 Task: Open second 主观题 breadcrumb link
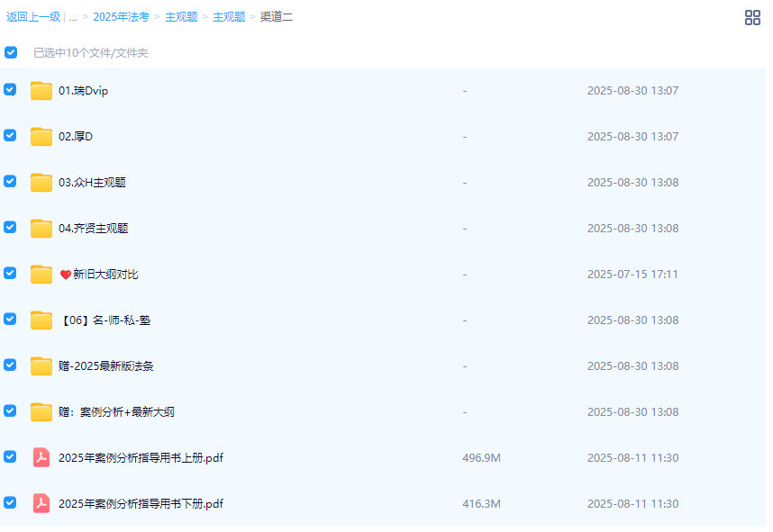tap(229, 17)
